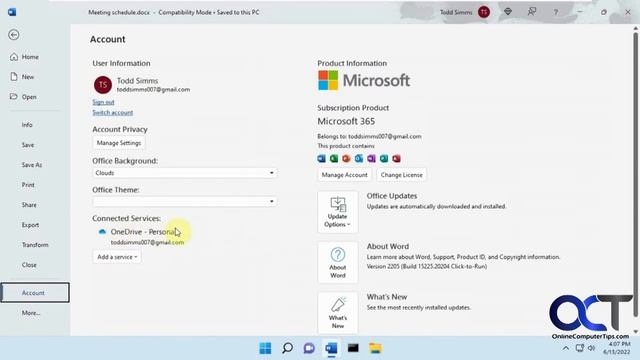Click the Version 2205 build text

point(427,266)
